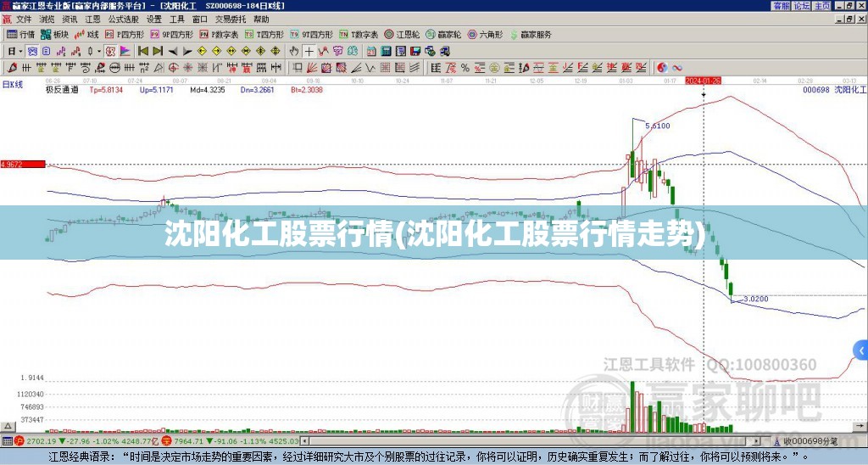The width and height of the screenshot is (868, 465).
Task: Click the status bar grid icon
Action: pos(7,441)
